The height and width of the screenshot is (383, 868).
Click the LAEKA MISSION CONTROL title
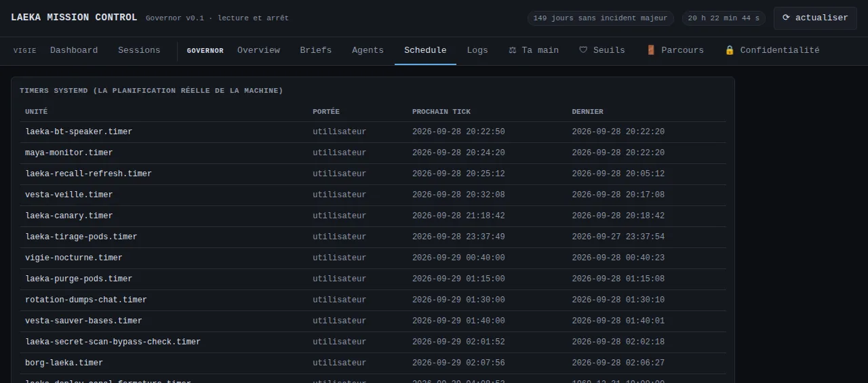[x=74, y=18]
